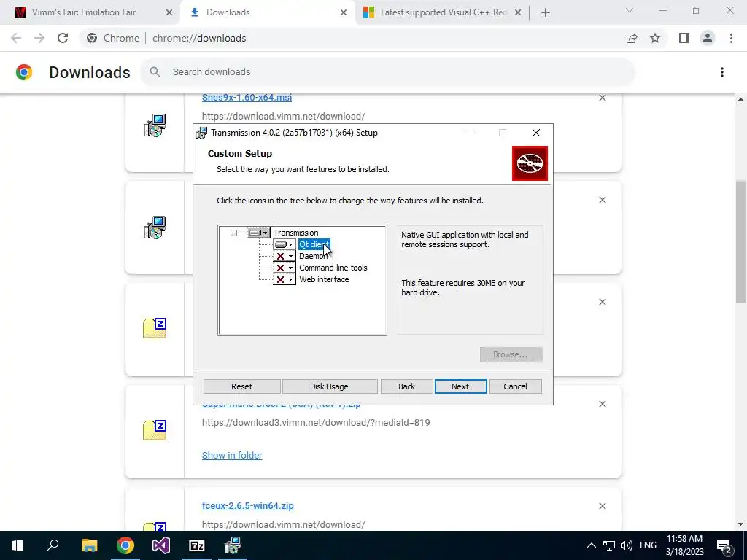
Task: Remove the third download entry from list
Action: click(603, 302)
